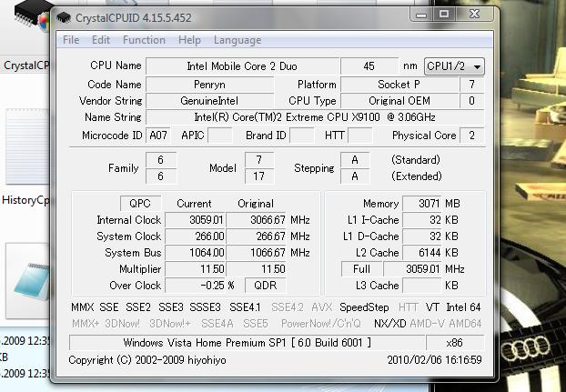566x392 pixels.
Task: Click the QPC button
Action: (140, 204)
